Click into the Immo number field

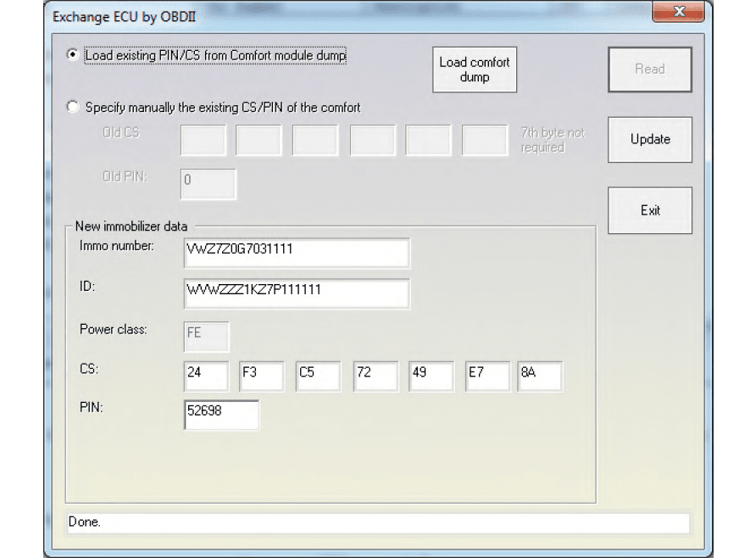click(x=296, y=252)
